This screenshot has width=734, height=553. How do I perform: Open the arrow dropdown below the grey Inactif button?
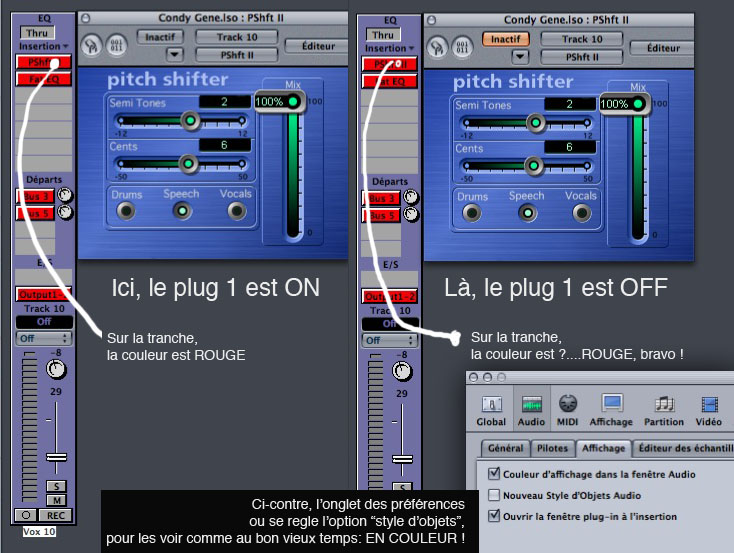pyautogui.click(x=175, y=54)
